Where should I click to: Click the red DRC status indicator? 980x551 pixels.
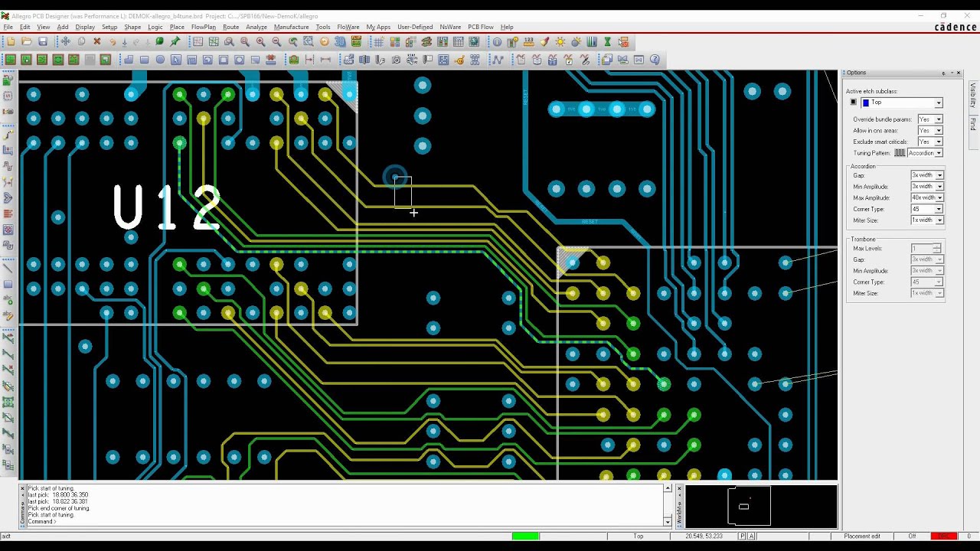tap(944, 536)
